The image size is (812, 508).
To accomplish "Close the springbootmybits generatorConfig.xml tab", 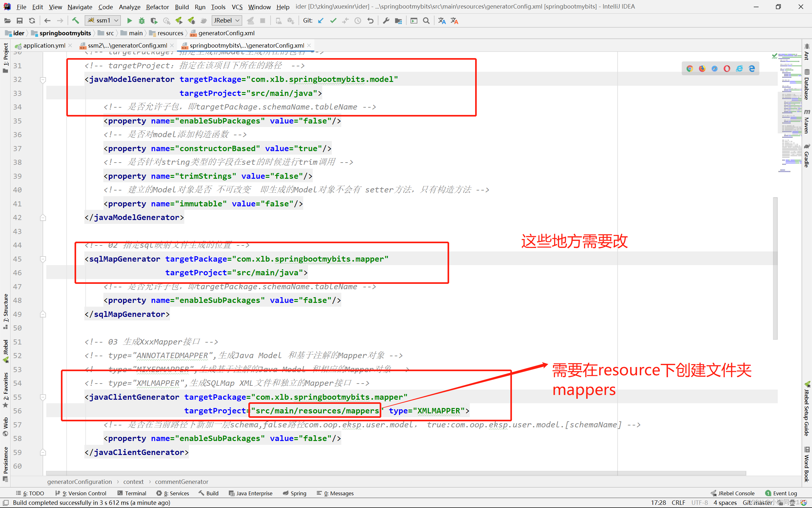I will tap(309, 45).
